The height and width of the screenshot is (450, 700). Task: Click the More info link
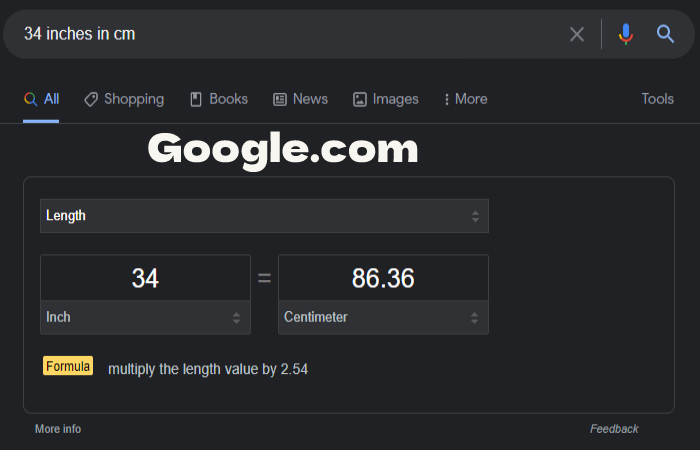[x=58, y=429]
